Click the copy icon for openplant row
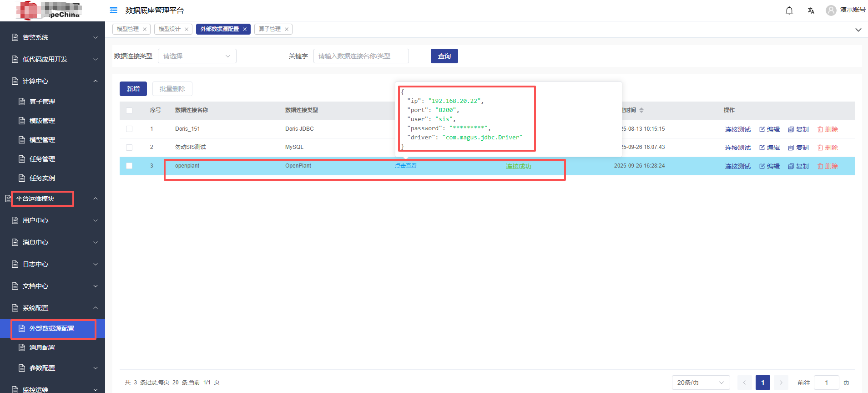 pyautogui.click(x=791, y=166)
